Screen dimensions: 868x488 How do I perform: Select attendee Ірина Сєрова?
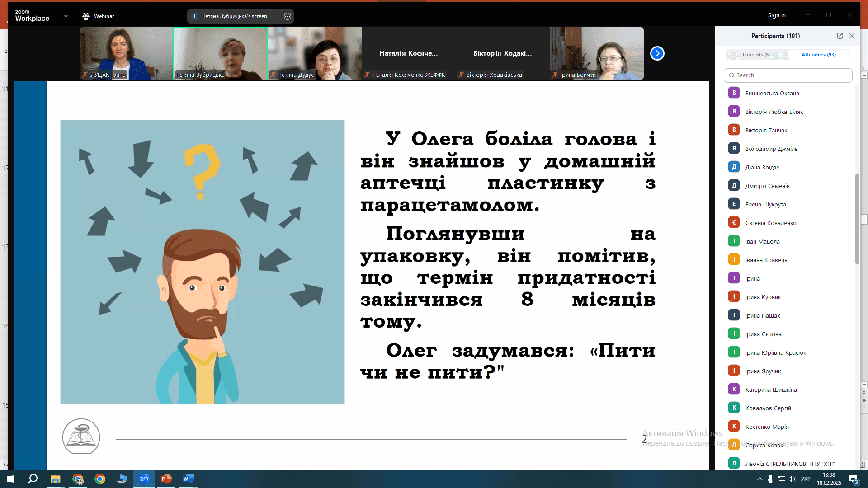pyautogui.click(x=789, y=334)
